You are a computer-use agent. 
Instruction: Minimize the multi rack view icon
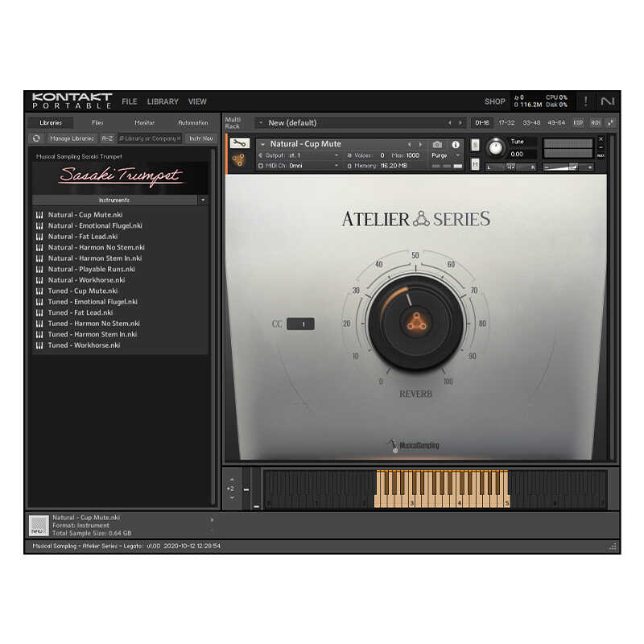pyautogui.click(x=611, y=123)
